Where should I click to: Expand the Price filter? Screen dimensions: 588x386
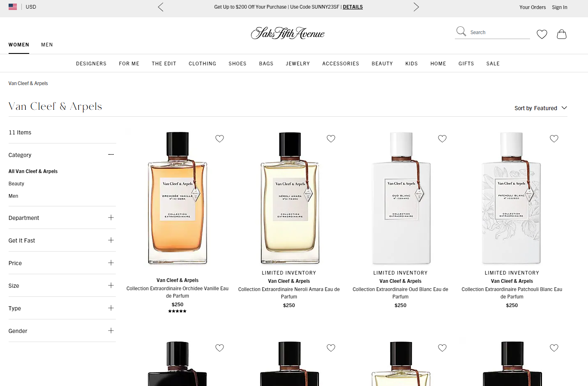pyautogui.click(x=62, y=263)
